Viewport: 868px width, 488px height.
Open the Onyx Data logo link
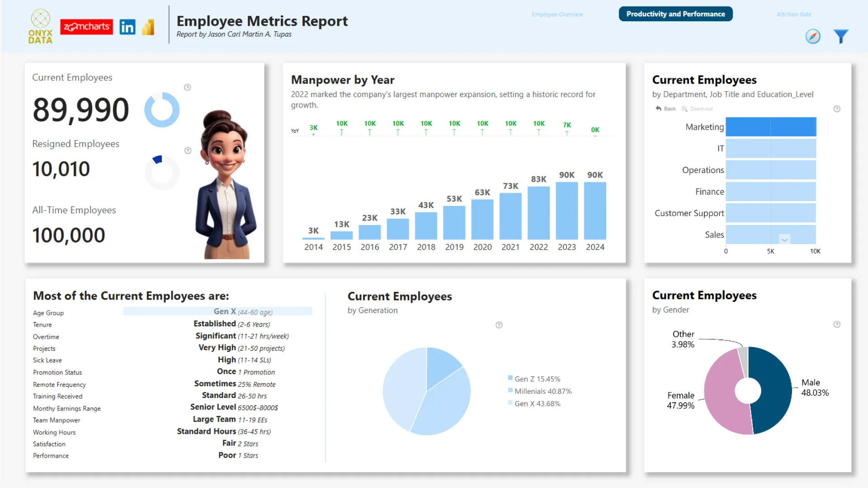pyautogui.click(x=40, y=26)
